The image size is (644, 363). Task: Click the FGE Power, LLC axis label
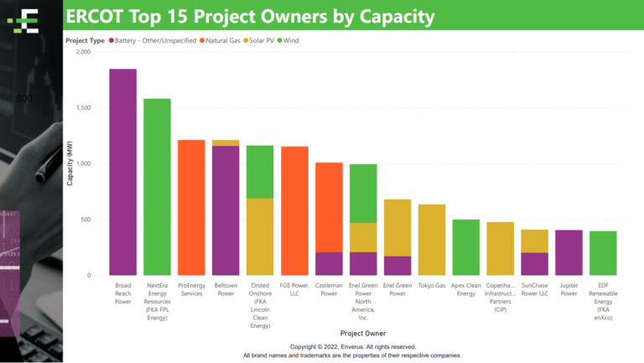pos(294,289)
